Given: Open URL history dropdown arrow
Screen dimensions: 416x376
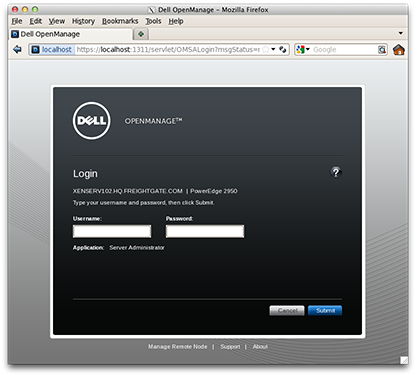Looking at the screenshot, I should [x=273, y=49].
